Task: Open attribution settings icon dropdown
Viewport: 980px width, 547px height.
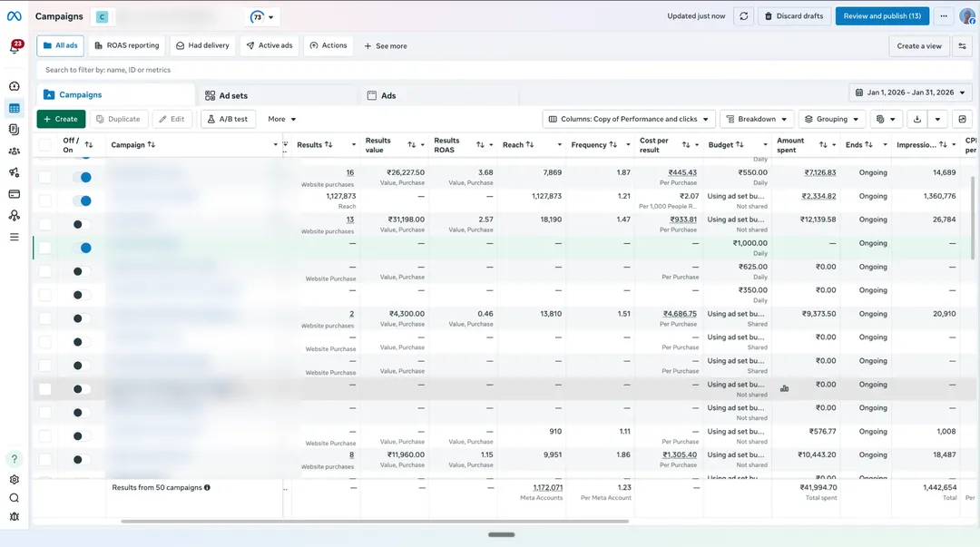Action: coord(886,120)
